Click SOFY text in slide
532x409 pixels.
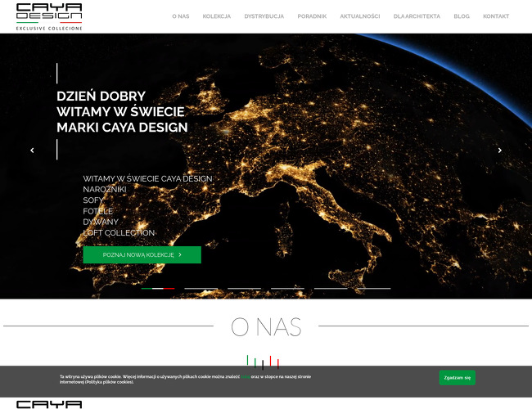pos(92,200)
